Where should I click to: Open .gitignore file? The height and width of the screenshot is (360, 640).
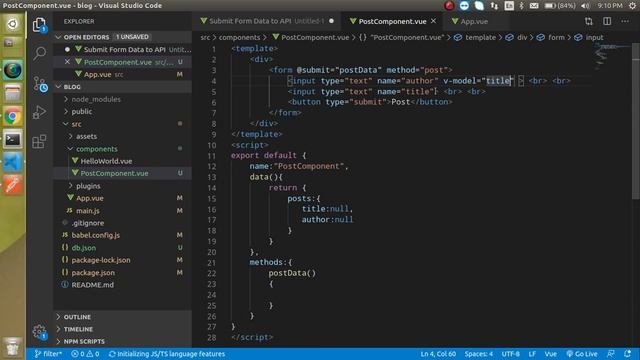point(88,223)
